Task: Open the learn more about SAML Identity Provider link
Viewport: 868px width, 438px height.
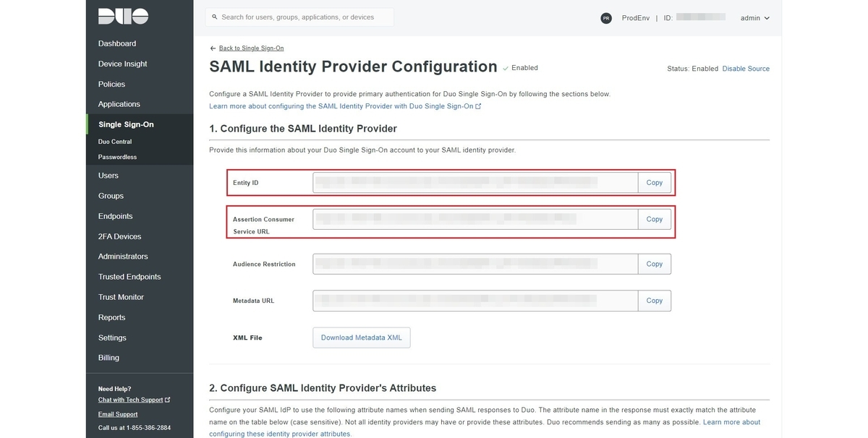Action: [345, 106]
